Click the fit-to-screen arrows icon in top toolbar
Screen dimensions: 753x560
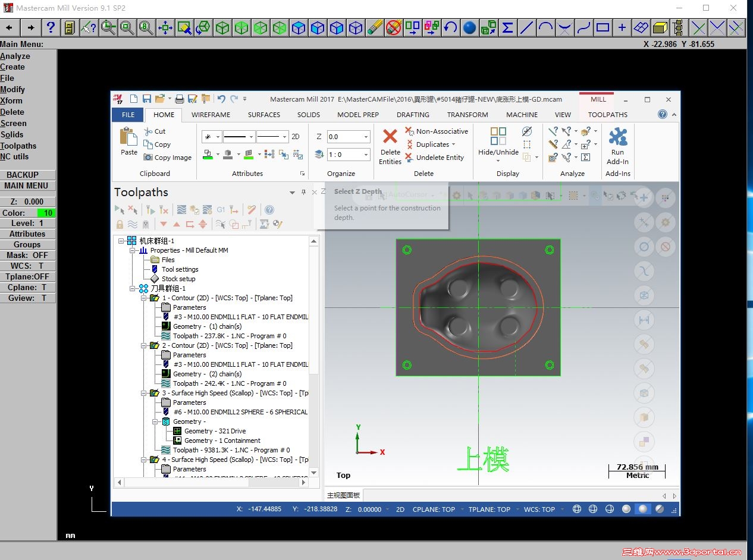(165, 27)
